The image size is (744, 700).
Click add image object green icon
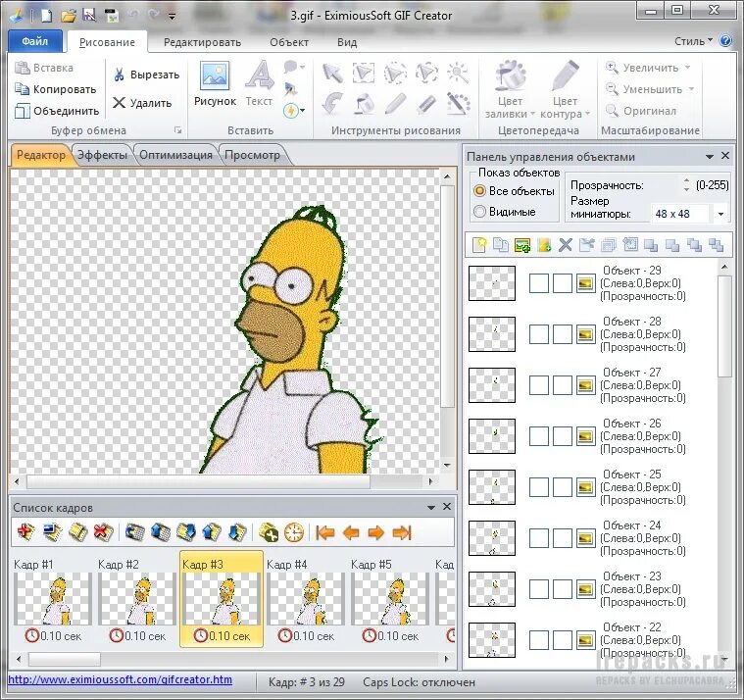coord(521,245)
